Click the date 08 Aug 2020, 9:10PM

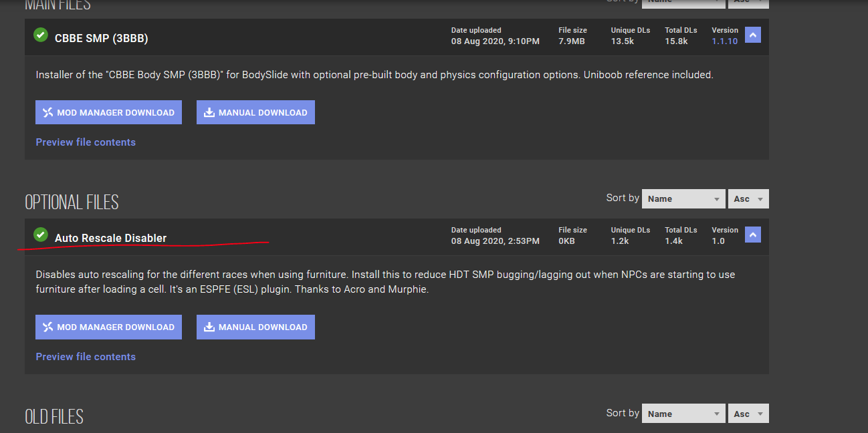(x=496, y=41)
